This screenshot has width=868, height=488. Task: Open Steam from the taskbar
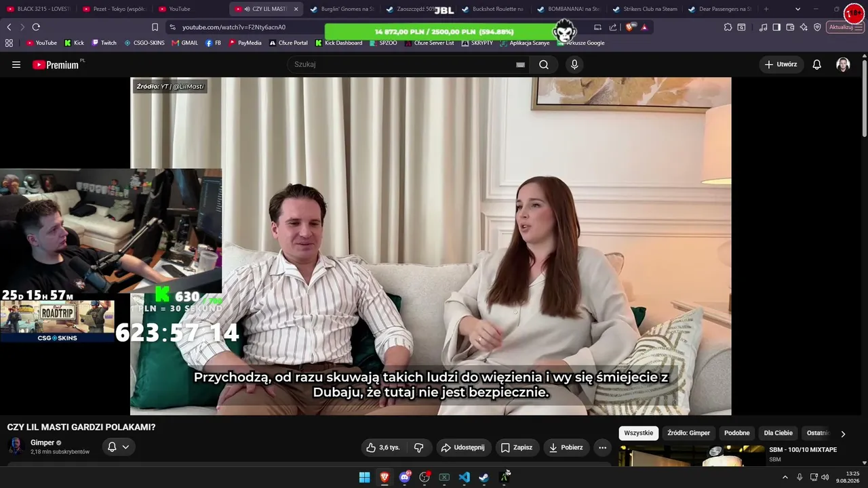coord(484,477)
